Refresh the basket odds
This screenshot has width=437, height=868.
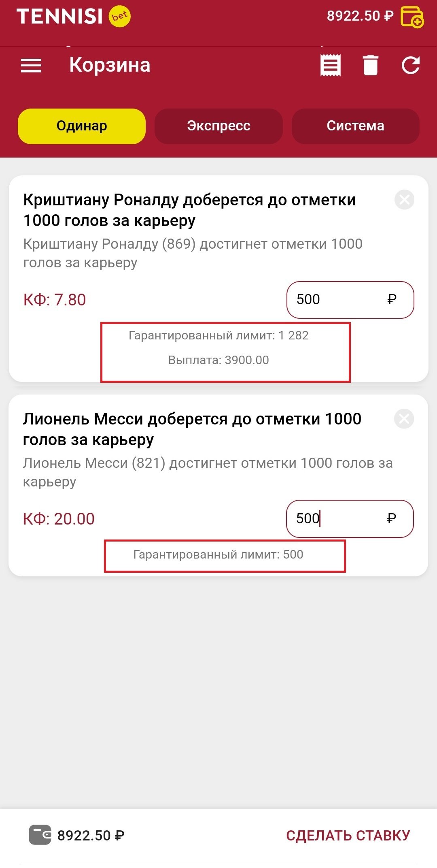point(410,65)
